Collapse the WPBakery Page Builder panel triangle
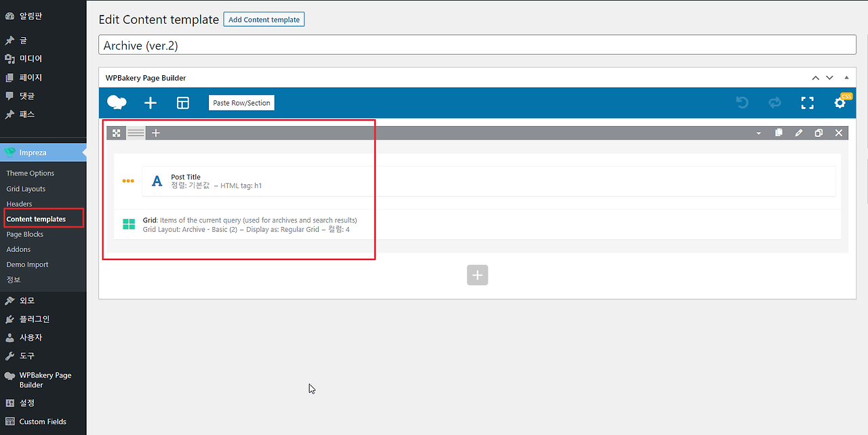 (x=846, y=78)
